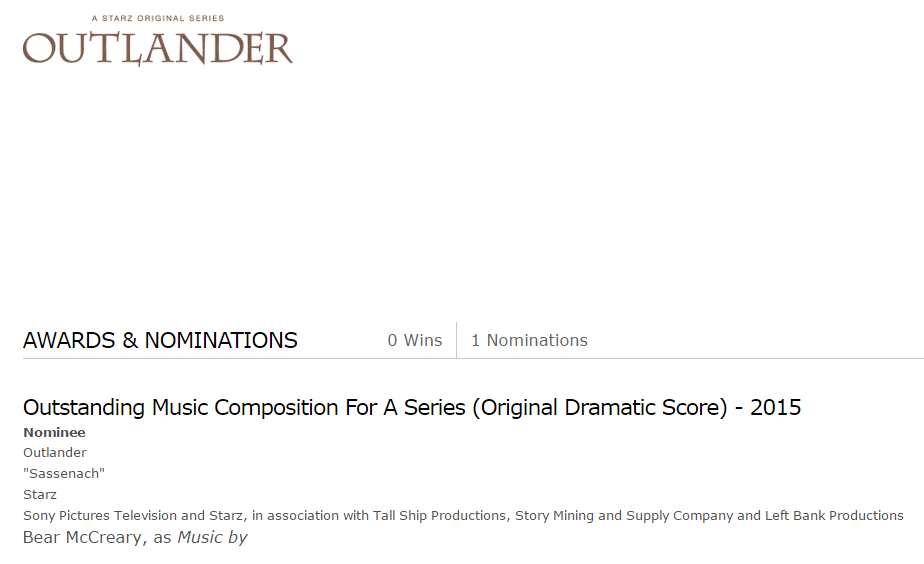Open the 0 Wins tab
Viewport: 924px width, 564px height.
[x=415, y=340]
